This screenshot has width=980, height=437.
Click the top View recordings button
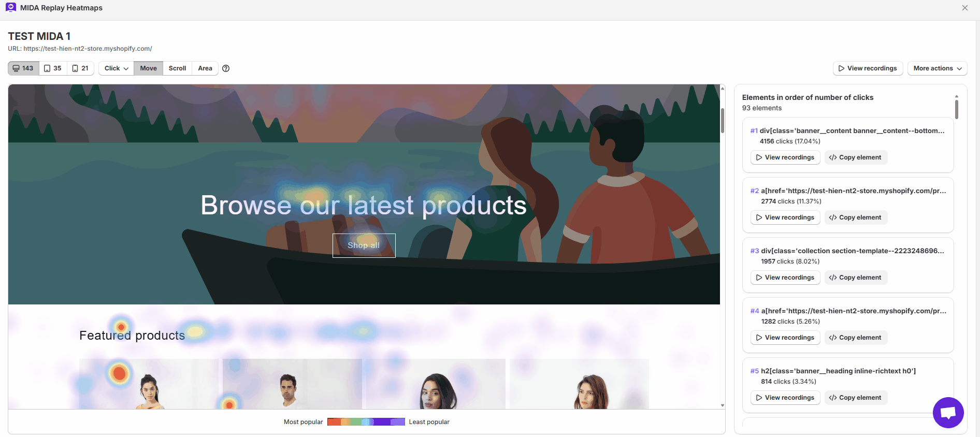868,68
